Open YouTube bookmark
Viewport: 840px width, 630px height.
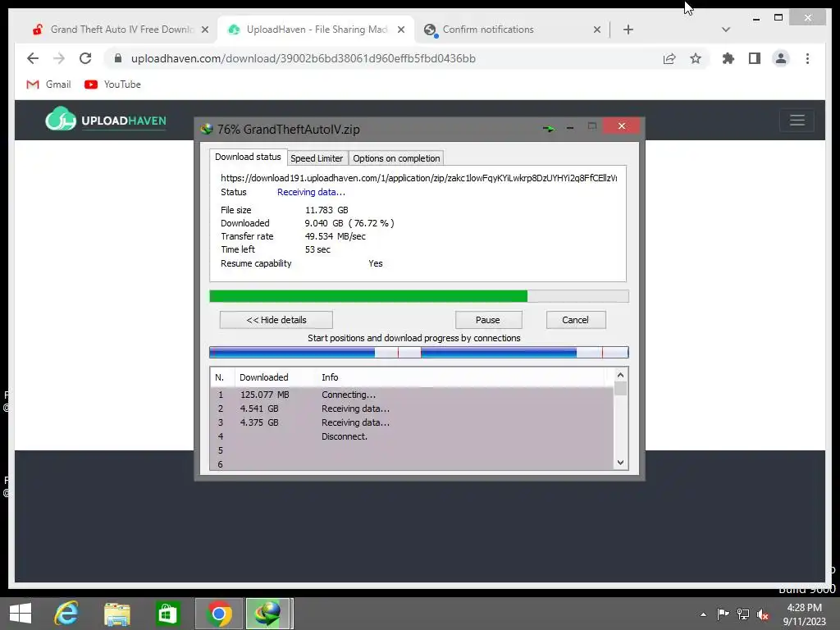point(112,84)
